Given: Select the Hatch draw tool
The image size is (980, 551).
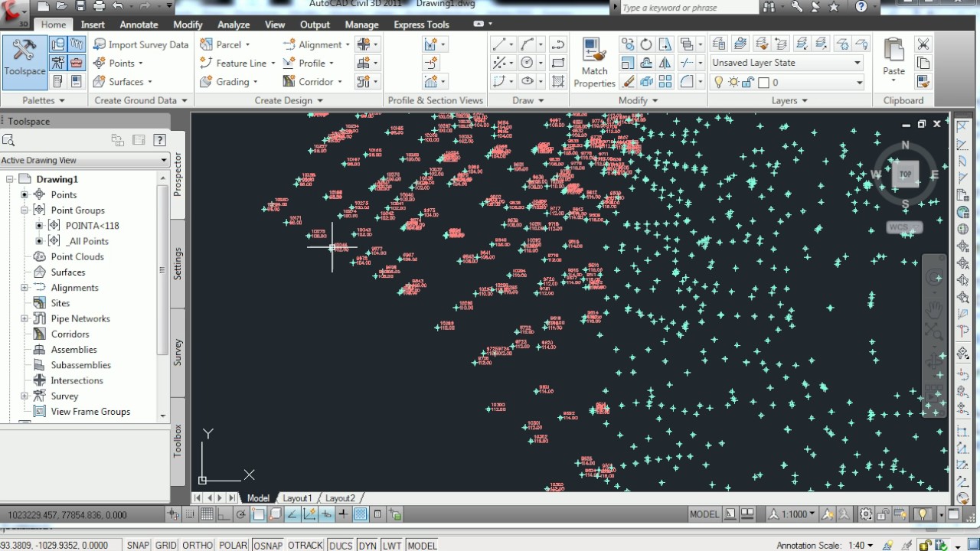Looking at the screenshot, I should click(558, 81).
